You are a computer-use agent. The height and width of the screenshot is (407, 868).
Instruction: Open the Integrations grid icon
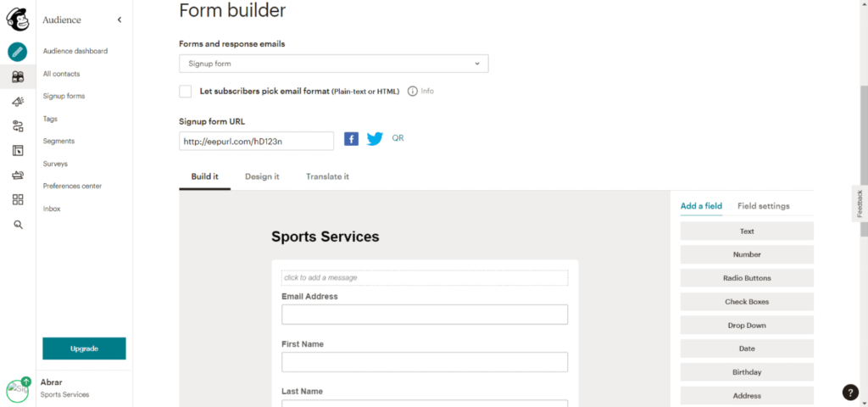click(x=18, y=200)
